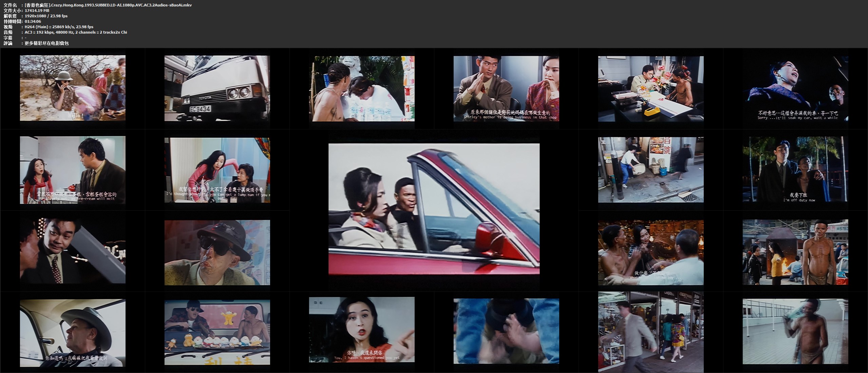Screen dimensions: 868x373
Task: Open thumbnail of shirtless man on rooftop
Action: 795,332
